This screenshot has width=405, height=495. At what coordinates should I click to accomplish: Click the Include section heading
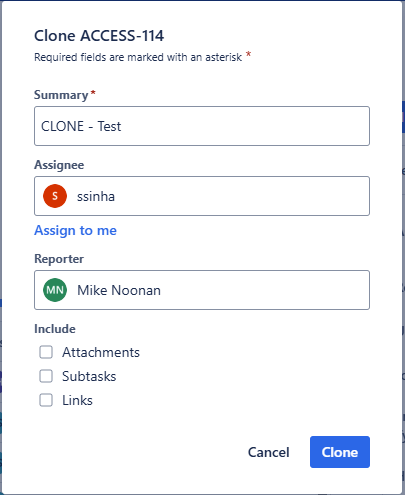click(55, 329)
